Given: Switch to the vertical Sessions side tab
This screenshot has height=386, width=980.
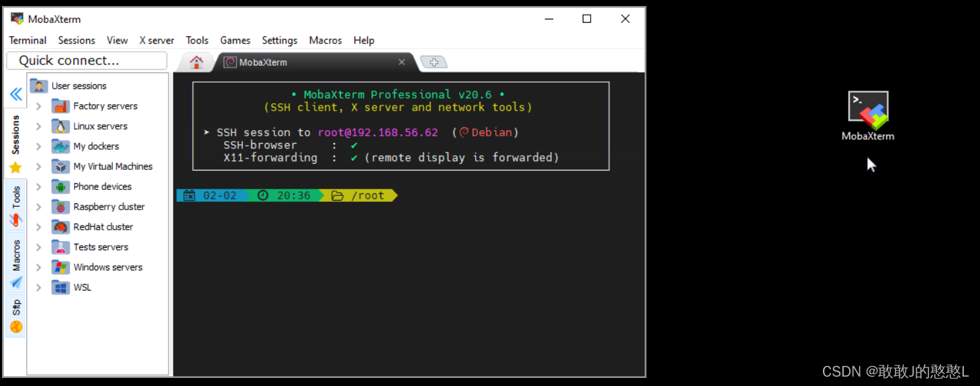Looking at the screenshot, I should 15,143.
